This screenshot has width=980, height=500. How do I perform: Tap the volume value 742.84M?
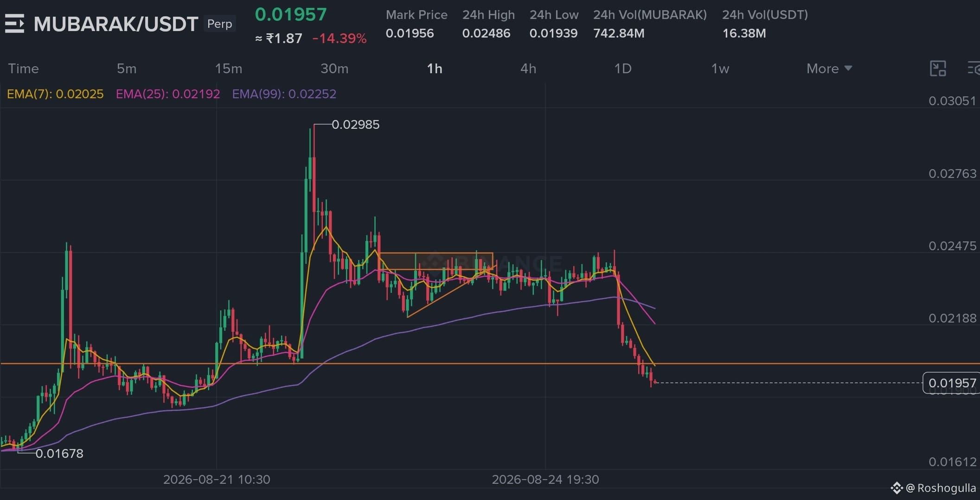coord(619,33)
